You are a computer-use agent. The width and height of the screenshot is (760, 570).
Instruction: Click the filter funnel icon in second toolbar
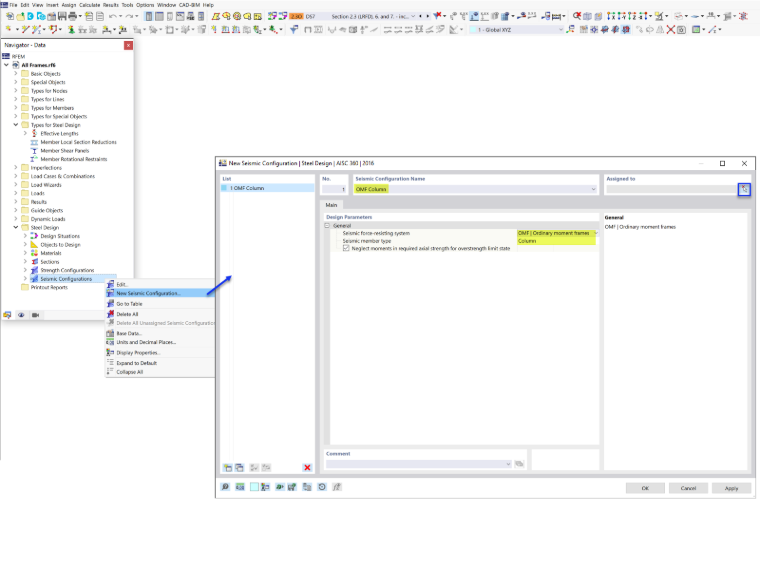pyautogui.click(x=294, y=30)
